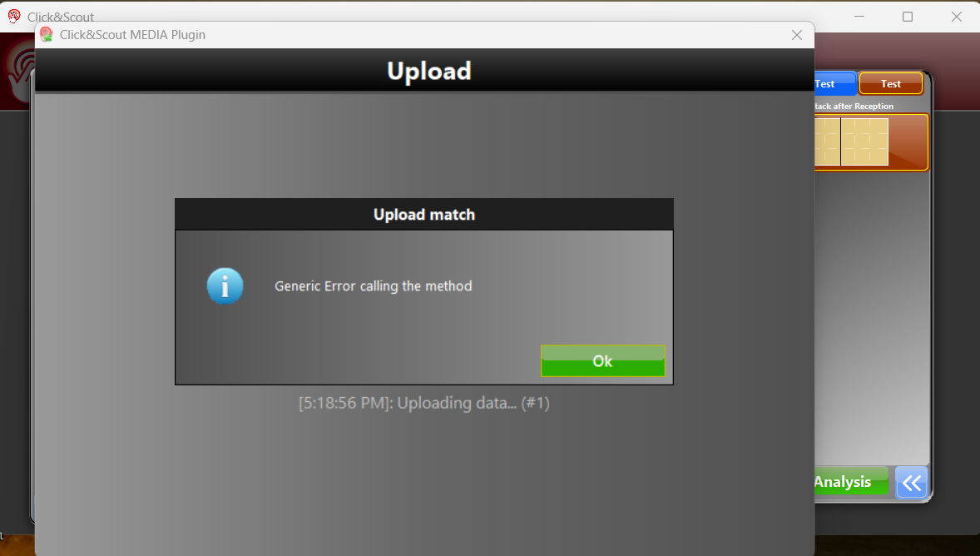Minimize the main Click&Scout window

pos(859,17)
